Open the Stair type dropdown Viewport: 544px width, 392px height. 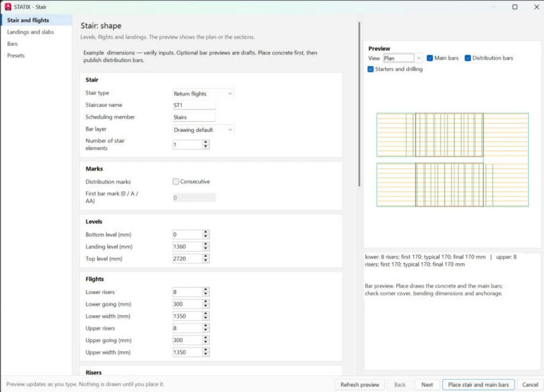pyautogui.click(x=203, y=94)
